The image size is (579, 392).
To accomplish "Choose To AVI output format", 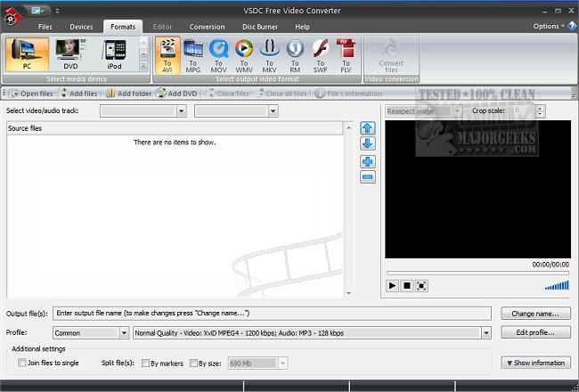I will 167,55.
